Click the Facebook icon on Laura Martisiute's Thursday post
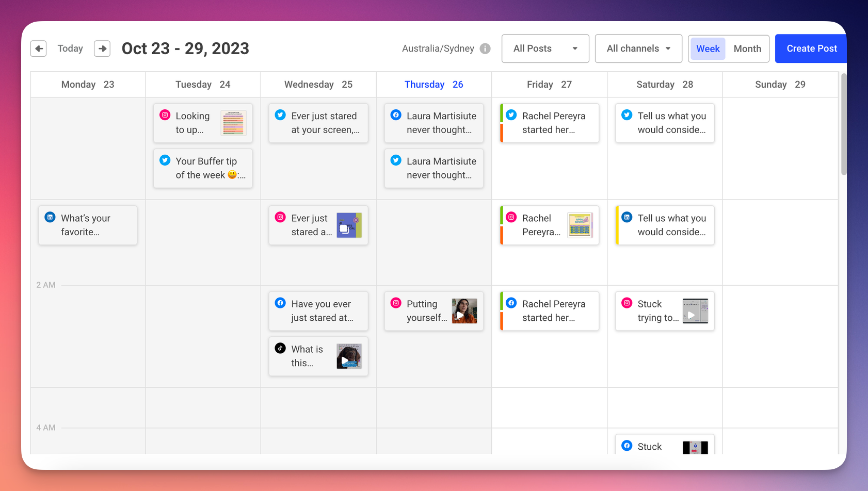 click(395, 114)
